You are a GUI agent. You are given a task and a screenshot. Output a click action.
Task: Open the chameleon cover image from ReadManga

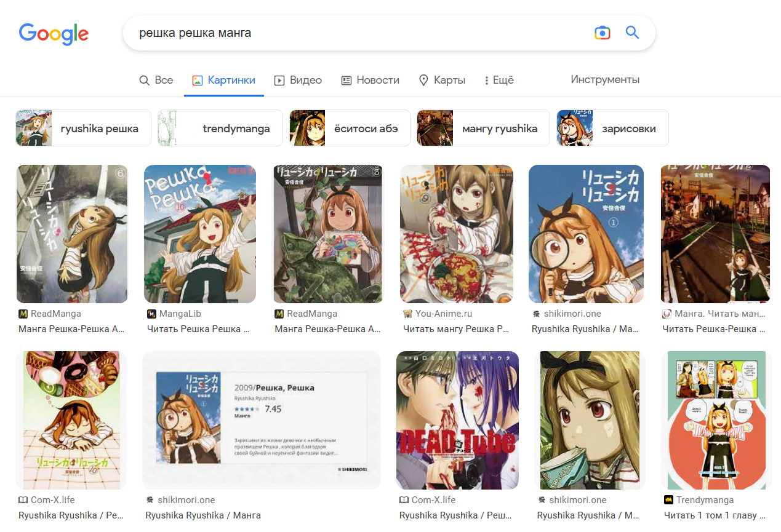coord(327,234)
